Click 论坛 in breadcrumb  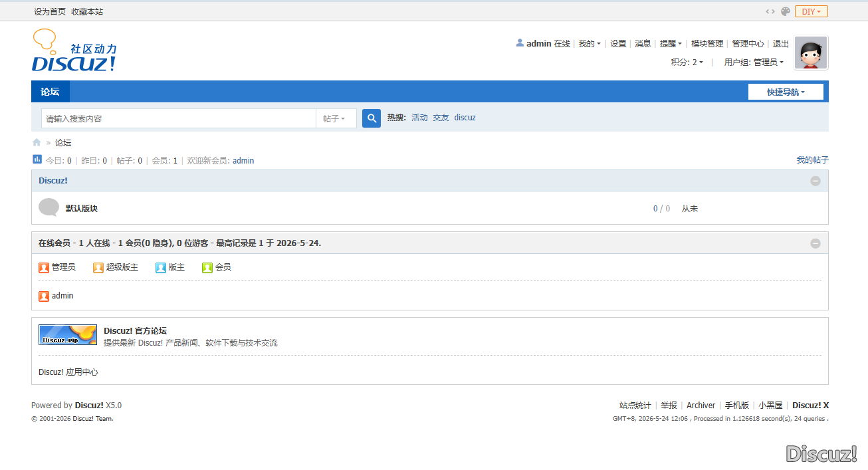click(x=63, y=143)
